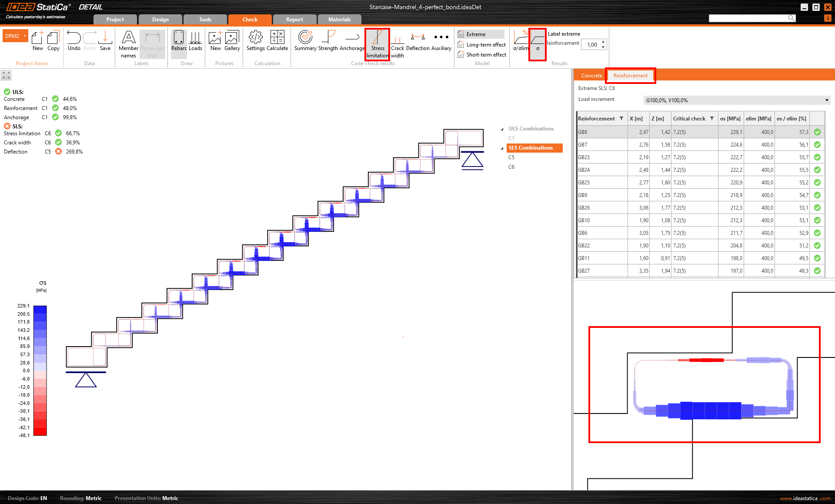Open the Crack width results
Viewport: 835px width, 504px height.
[397, 44]
